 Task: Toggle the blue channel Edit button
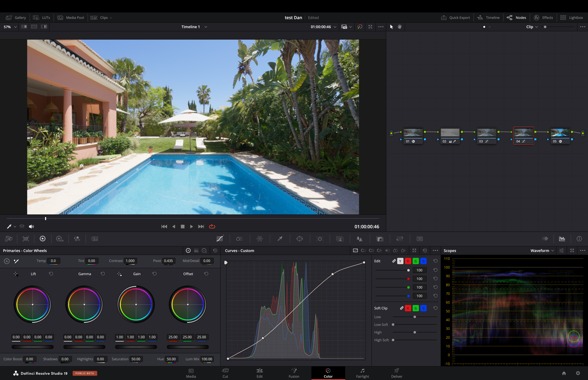tap(424, 261)
